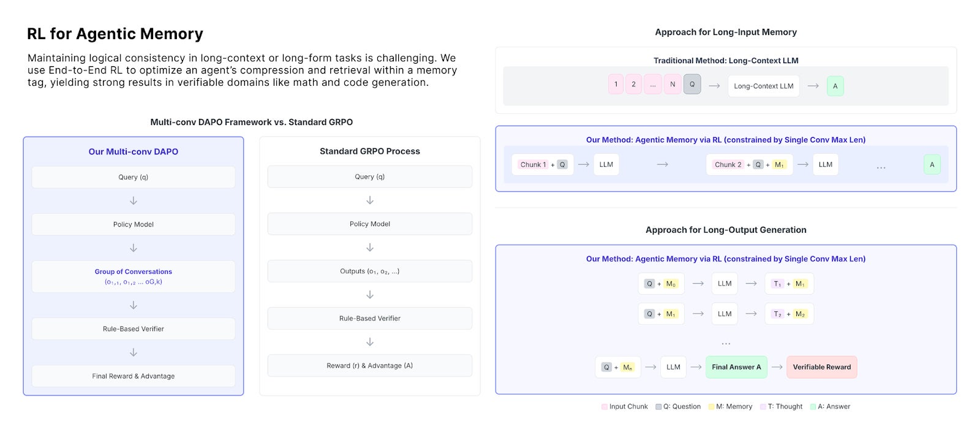Click LLM box preceding 'T₂ + M₂'
This screenshot has width=980, height=430.
[725, 314]
